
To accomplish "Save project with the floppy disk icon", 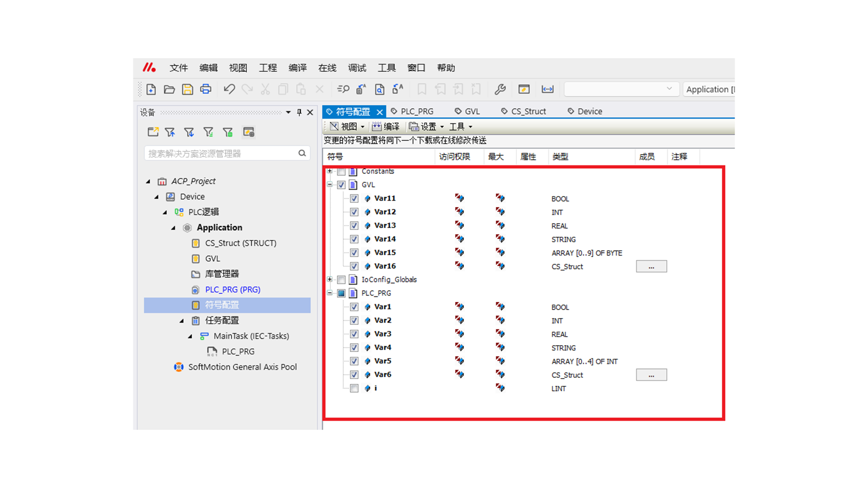I will [x=187, y=89].
